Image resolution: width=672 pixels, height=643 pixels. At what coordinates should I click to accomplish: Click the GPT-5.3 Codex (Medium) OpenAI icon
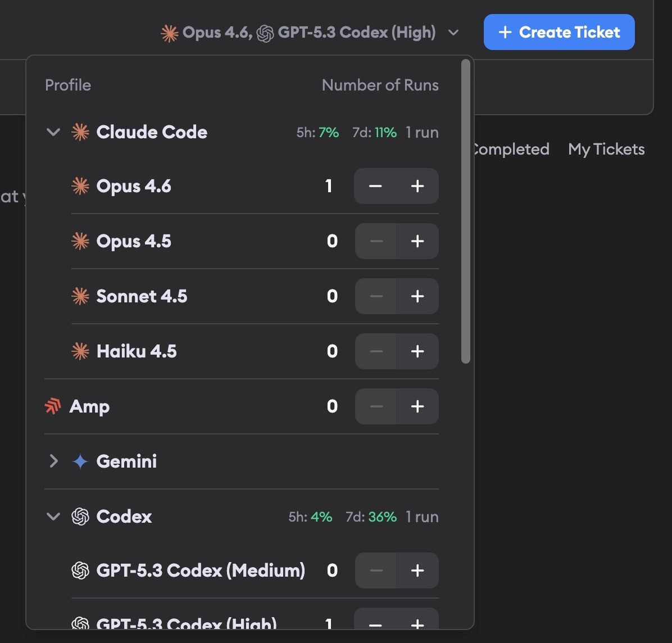pyautogui.click(x=80, y=570)
